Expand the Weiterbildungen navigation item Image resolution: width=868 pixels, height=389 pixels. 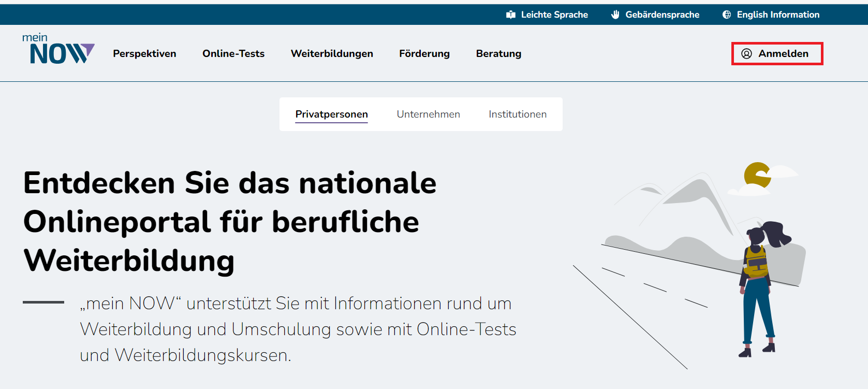[332, 54]
